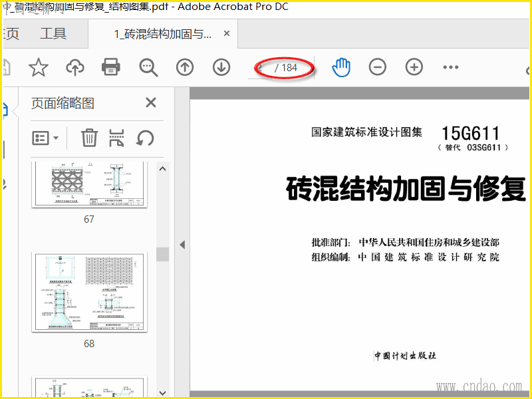Click the thumbnail panel scrollbar thumb
Image resolution: width=532 pixels, height=399 pixels.
pos(162,254)
